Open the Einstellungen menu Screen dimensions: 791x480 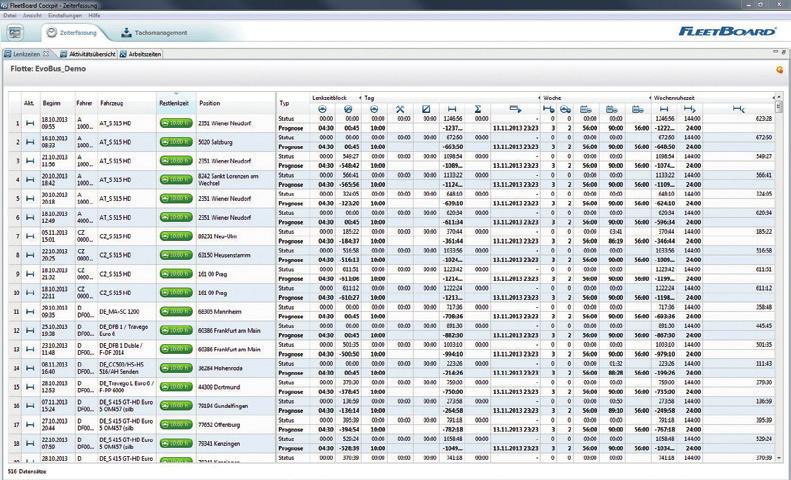pos(65,16)
